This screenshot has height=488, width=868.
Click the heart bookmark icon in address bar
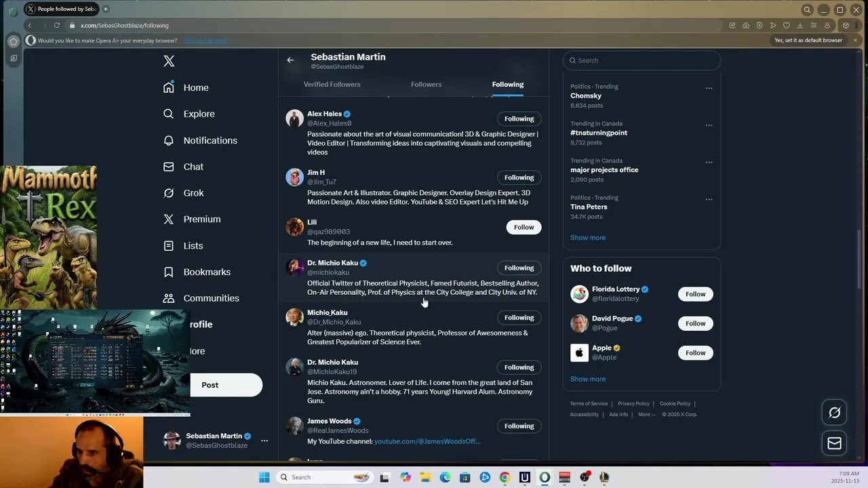point(787,25)
